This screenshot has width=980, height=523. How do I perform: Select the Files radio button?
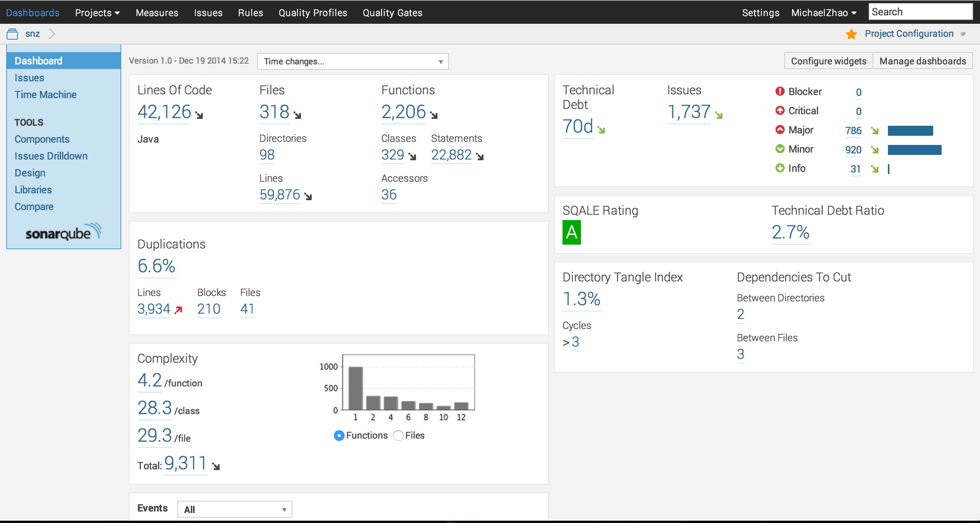pos(398,436)
